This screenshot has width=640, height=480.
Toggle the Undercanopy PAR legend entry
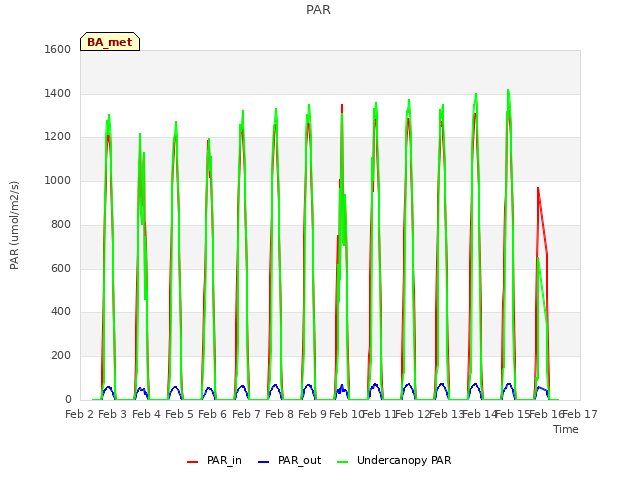[x=394, y=460]
